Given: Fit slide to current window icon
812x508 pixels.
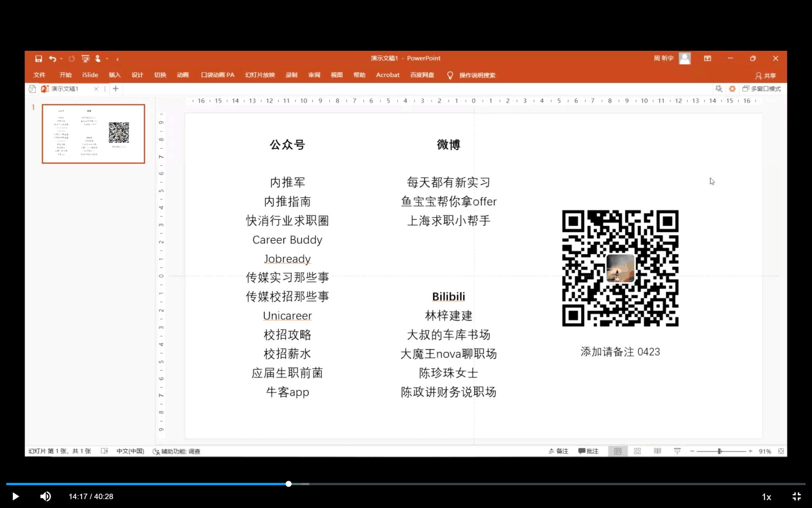Looking at the screenshot, I should click(x=781, y=451).
